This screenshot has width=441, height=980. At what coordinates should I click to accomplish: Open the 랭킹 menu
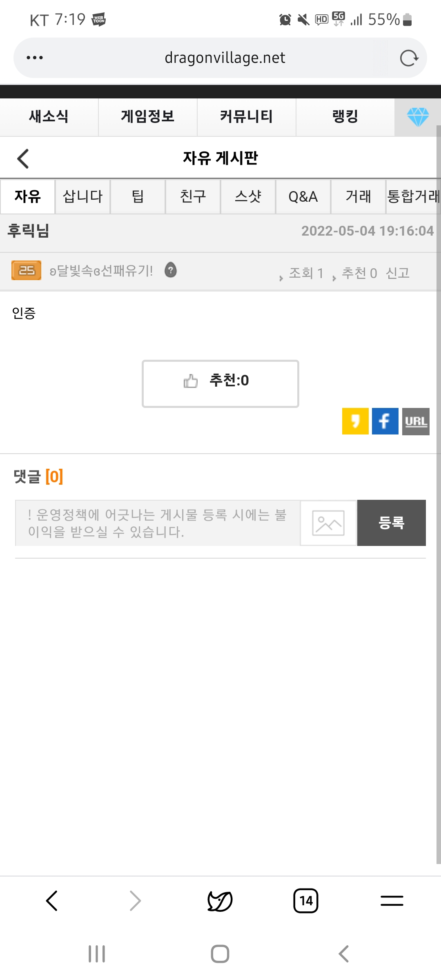[x=345, y=117]
